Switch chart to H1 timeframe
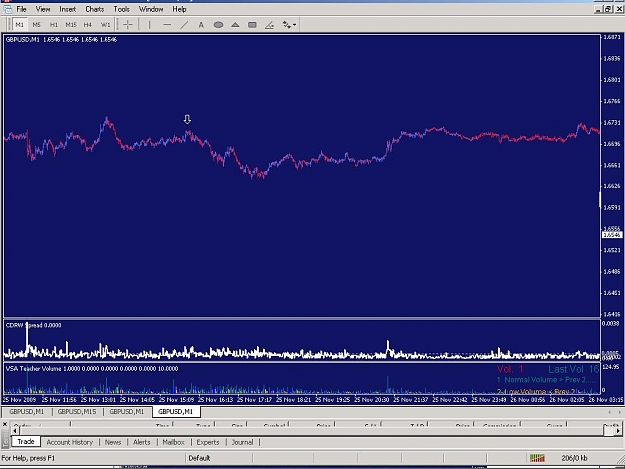Screen dimensions: 625x469 point(54,25)
